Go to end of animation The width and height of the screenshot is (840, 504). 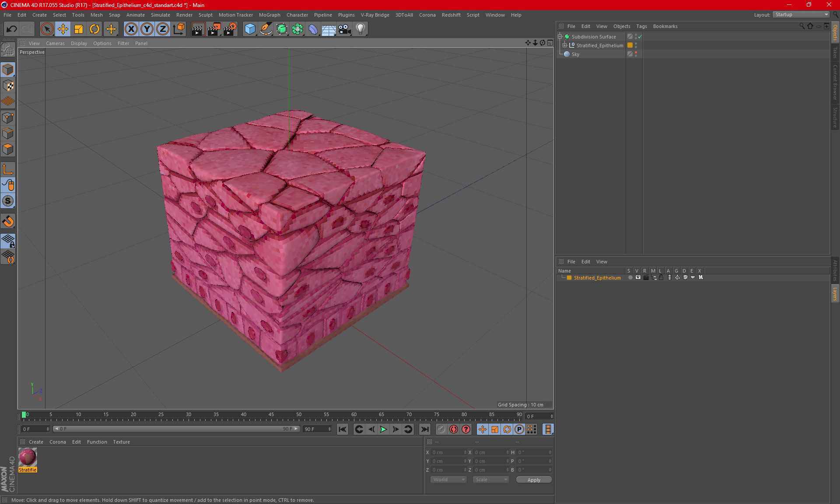(x=424, y=429)
